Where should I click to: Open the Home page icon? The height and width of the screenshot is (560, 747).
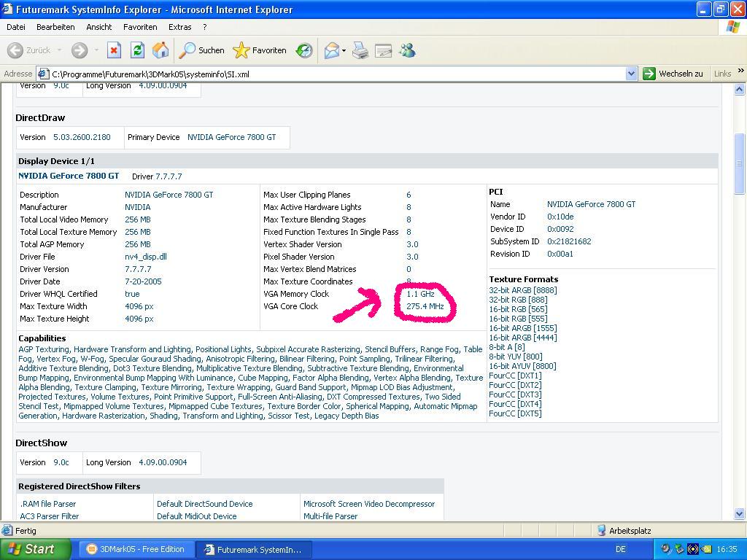160,50
